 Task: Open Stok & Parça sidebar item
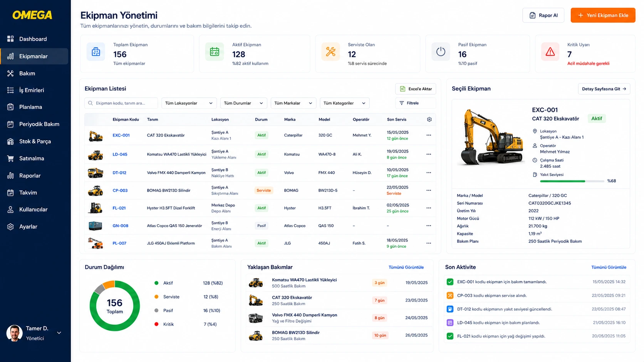point(35,141)
